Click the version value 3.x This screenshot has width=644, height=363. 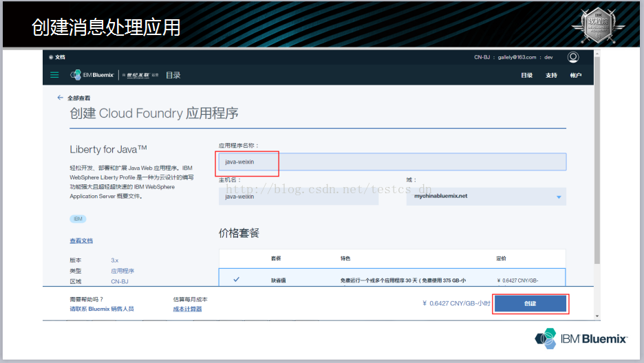pos(115,261)
